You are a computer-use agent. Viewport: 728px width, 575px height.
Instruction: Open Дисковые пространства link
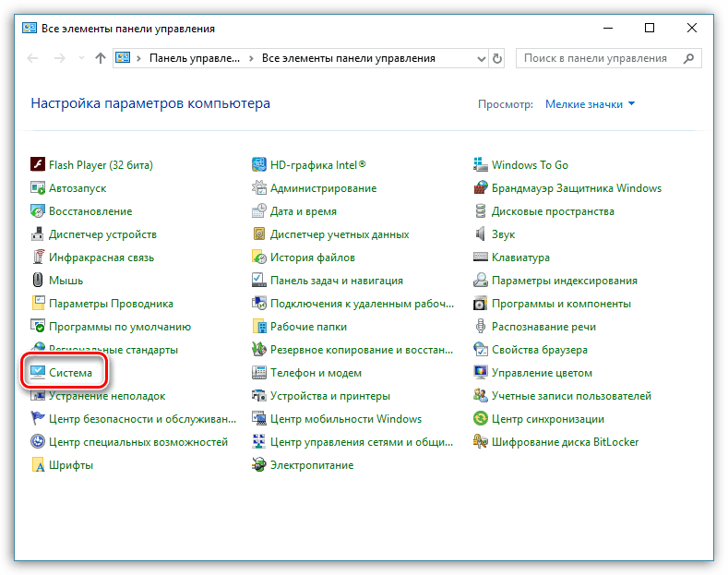click(553, 211)
